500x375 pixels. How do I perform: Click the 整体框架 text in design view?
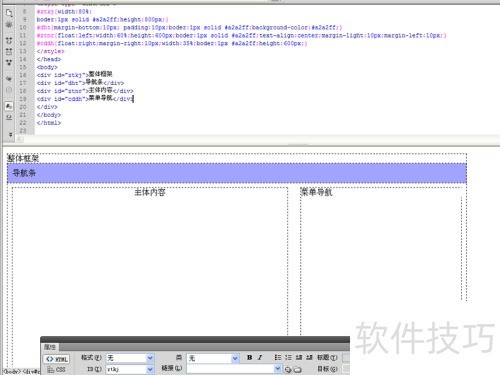pos(23,158)
